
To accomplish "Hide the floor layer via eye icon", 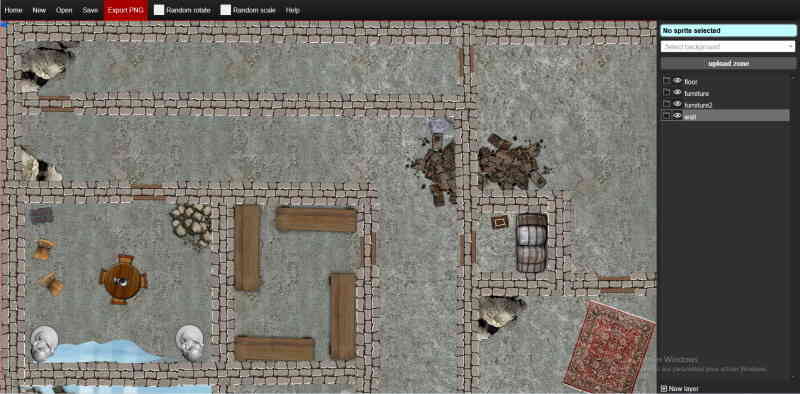I will coord(677,81).
